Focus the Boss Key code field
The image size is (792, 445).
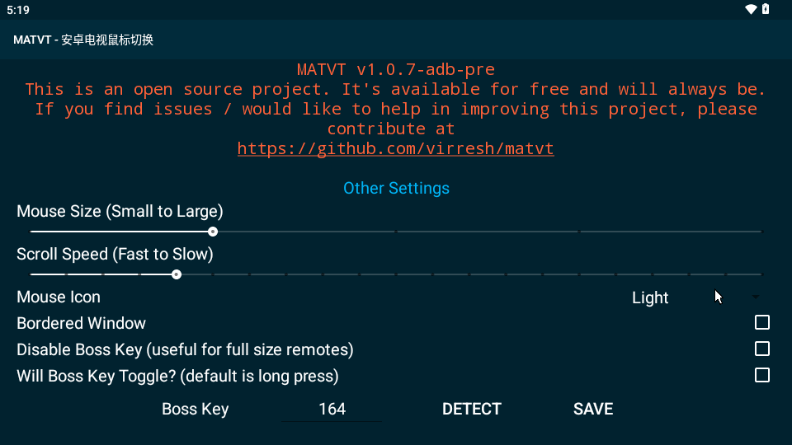[331, 409]
